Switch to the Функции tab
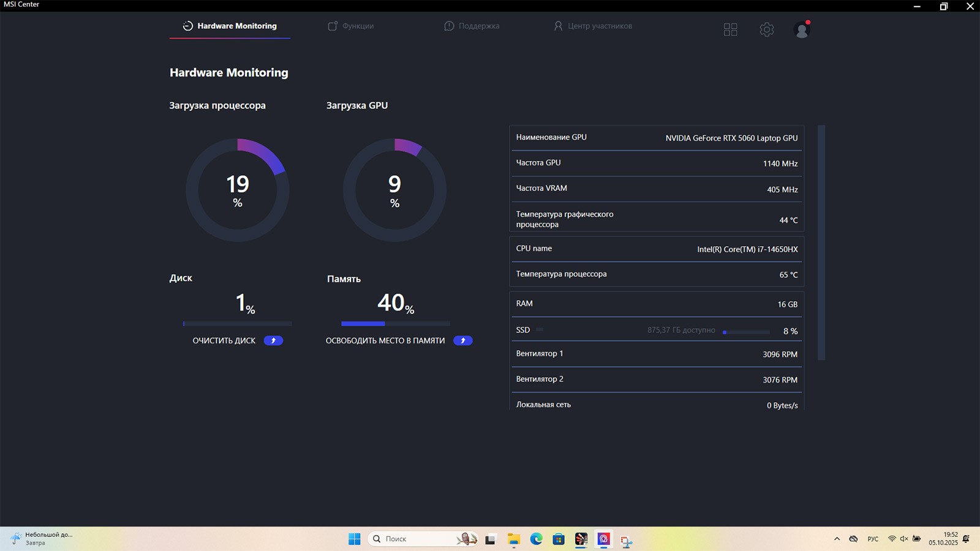This screenshot has height=551, width=980. [x=351, y=26]
